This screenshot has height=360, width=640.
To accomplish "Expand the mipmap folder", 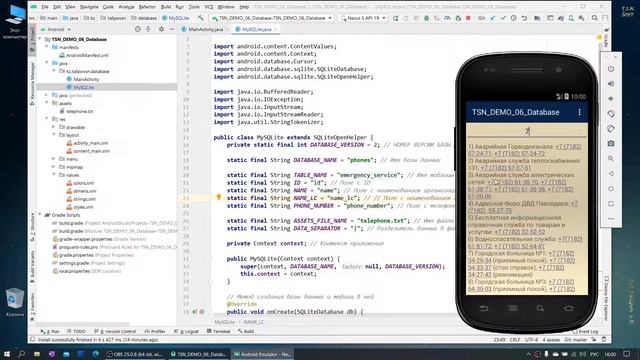I will [x=53, y=167].
